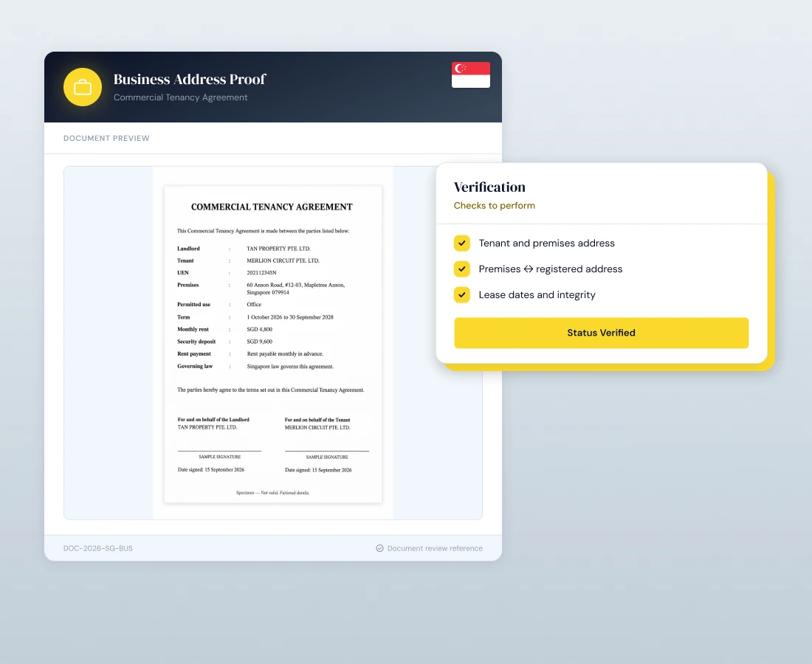Select the Business Address Proof heading

(x=190, y=79)
